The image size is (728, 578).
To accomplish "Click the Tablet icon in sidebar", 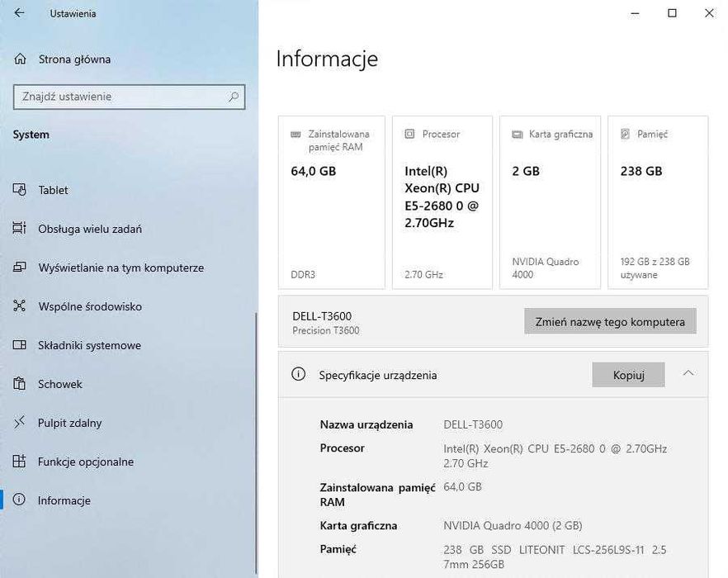I will click(x=20, y=190).
